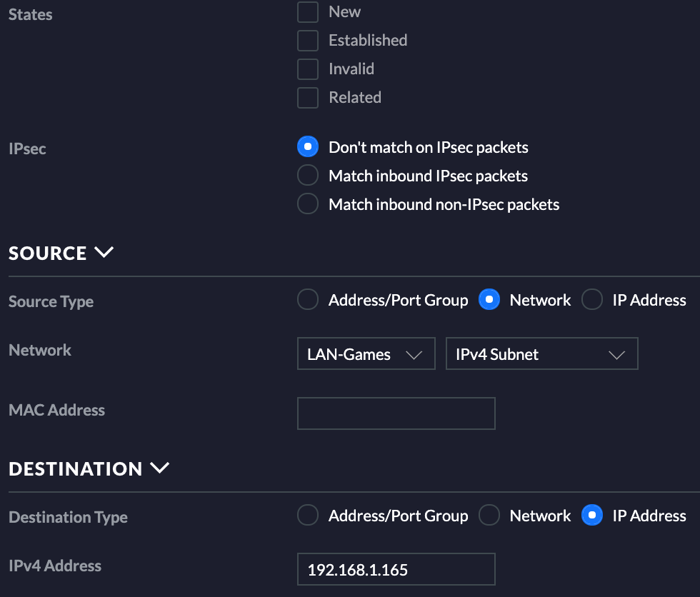The image size is (700, 597).
Task: Set Source Type to IP Address
Action: tap(592, 299)
